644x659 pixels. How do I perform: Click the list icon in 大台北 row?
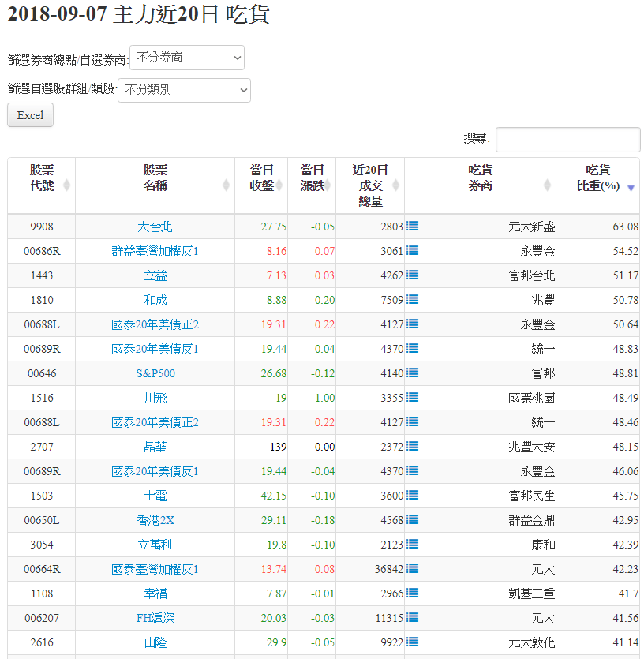point(412,227)
